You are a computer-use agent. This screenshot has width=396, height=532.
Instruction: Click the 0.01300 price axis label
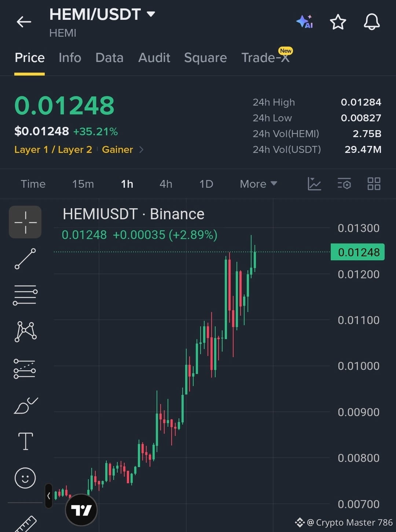coord(359,228)
